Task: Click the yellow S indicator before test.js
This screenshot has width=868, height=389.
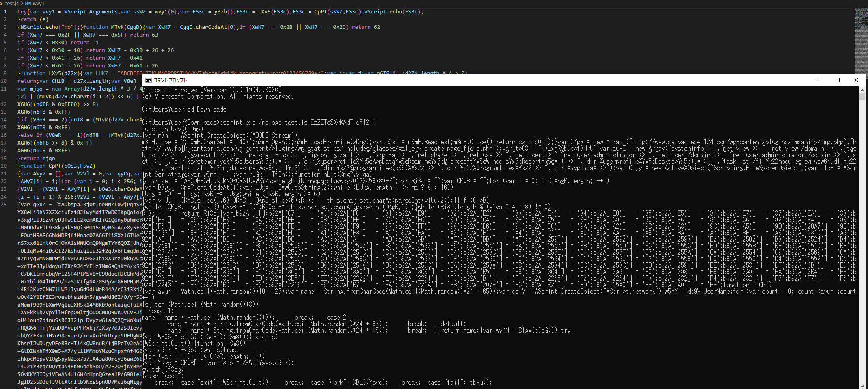Action: (x=2, y=4)
